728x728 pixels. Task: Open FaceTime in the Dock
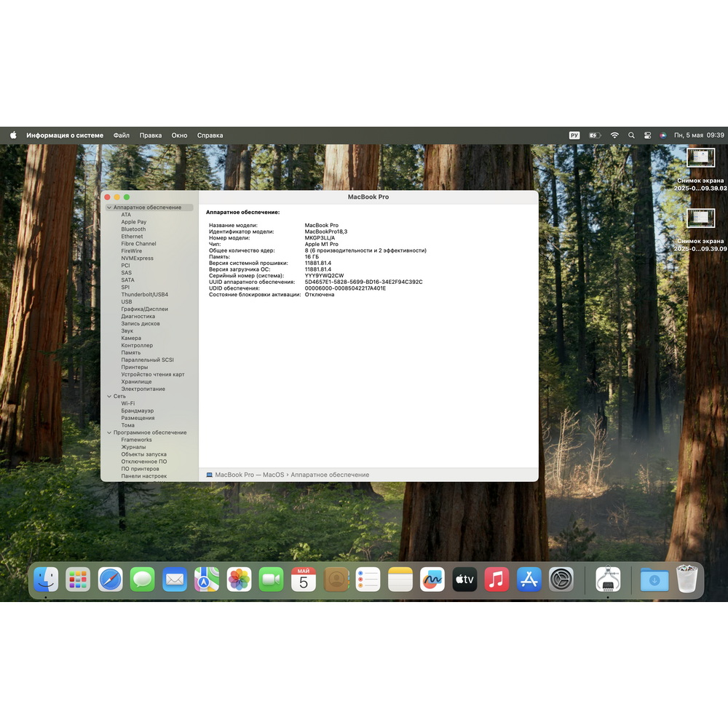click(x=271, y=579)
